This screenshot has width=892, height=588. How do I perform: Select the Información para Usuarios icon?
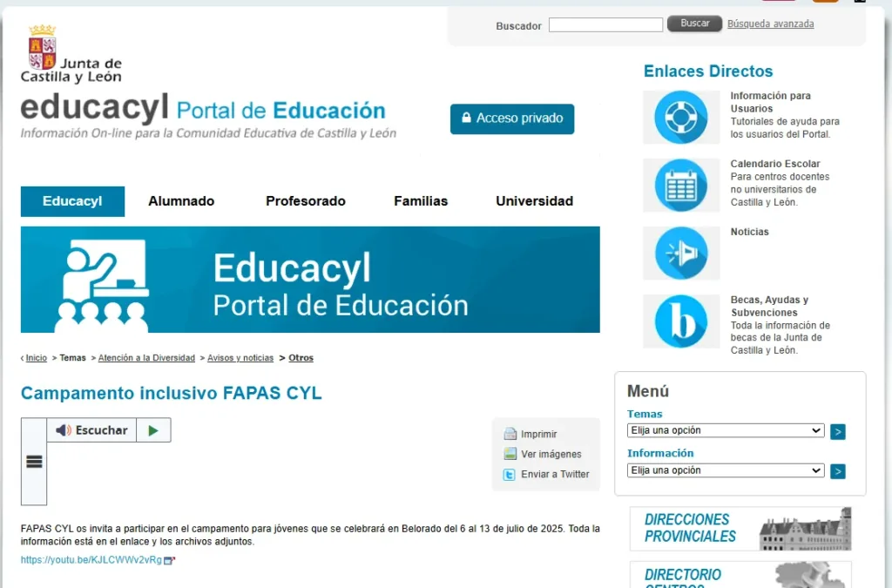(x=681, y=116)
